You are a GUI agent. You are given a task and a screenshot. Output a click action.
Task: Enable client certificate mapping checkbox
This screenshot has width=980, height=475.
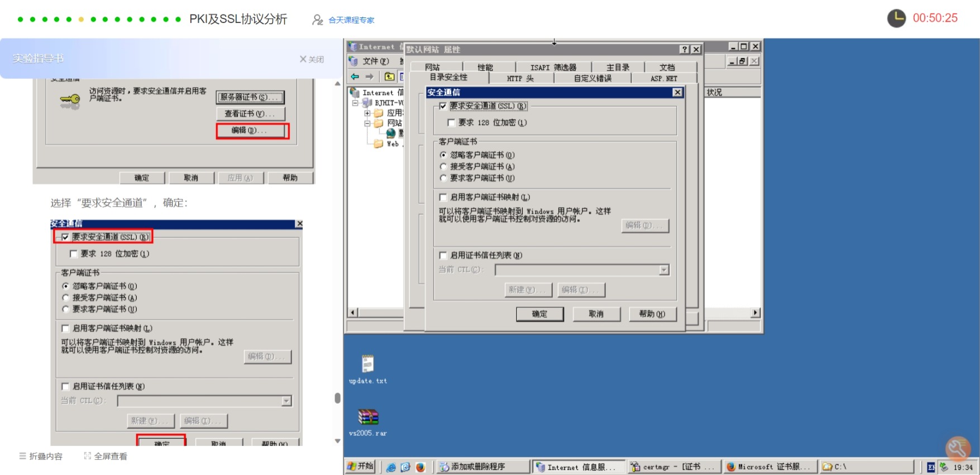pos(443,197)
